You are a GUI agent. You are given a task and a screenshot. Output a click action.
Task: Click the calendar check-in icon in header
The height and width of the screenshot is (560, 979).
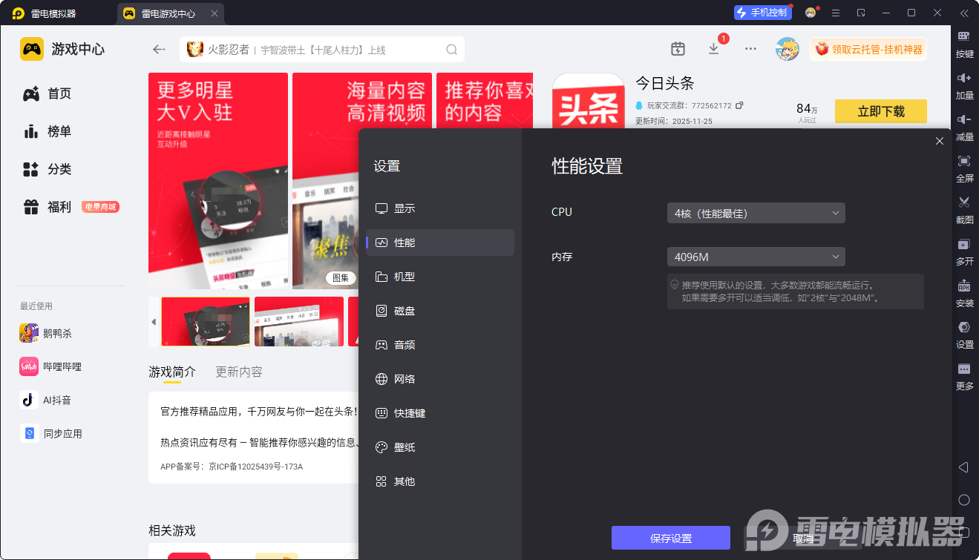click(678, 49)
